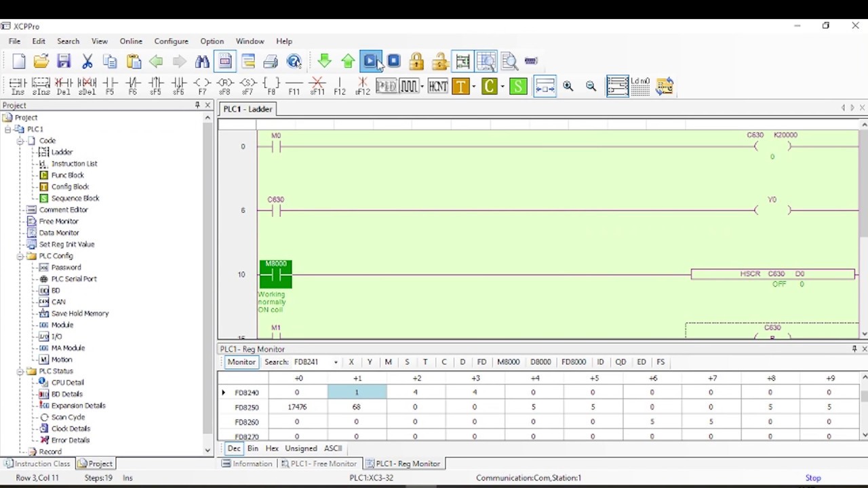Screen dimensions: 868x488
Task: Insert an output coil F7
Action: pyautogui.click(x=202, y=86)
